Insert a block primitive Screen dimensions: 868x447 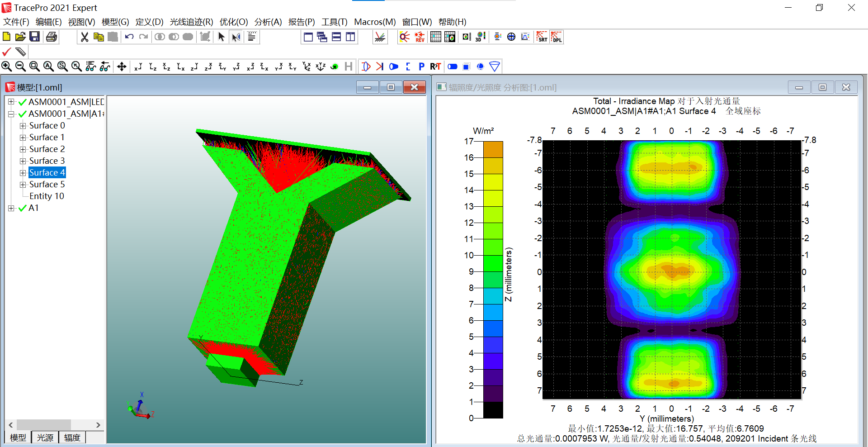click(467, 67)
